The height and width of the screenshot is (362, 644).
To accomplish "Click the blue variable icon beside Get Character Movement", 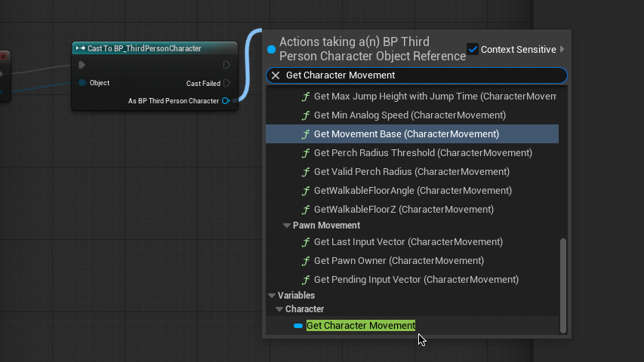I will [298, 326].
